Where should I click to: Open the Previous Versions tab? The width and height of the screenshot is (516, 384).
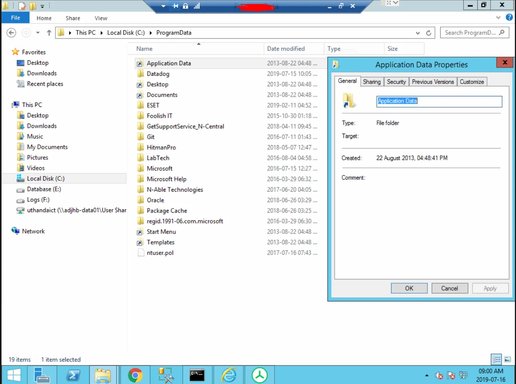[x=433, y=82]
